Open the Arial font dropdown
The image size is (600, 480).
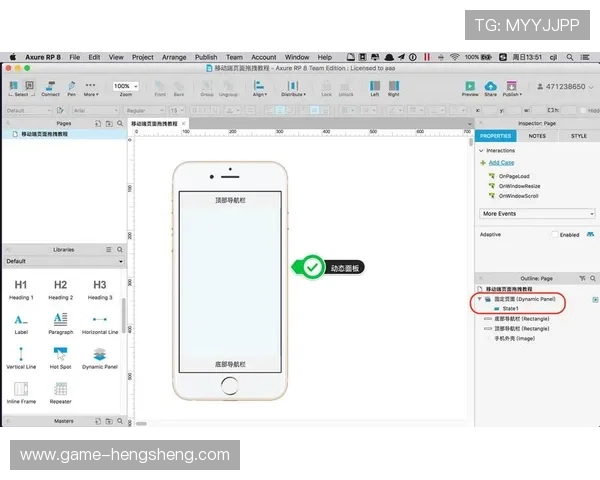[95, 110]
